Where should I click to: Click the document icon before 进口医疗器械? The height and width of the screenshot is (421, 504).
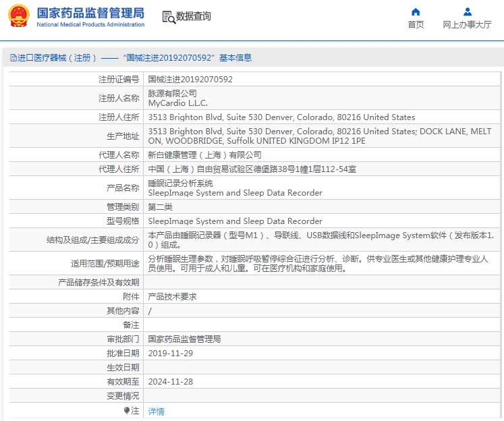click(x=13, y=58)
